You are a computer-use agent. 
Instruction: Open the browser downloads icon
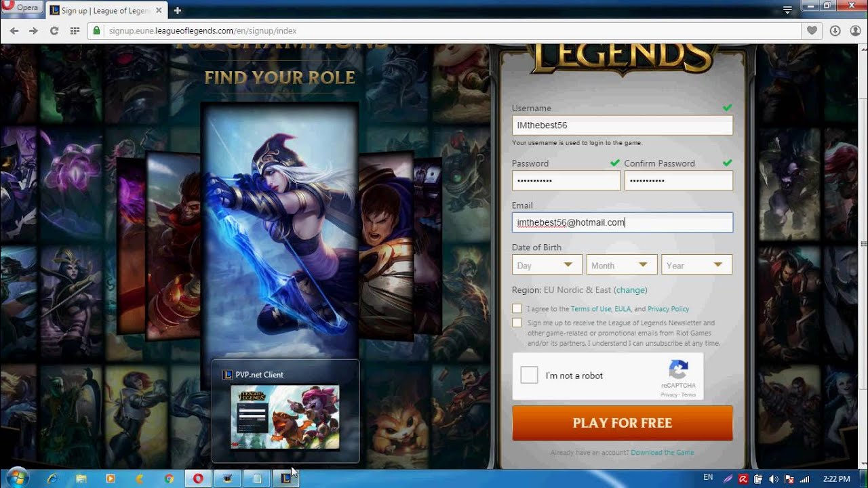835,30
